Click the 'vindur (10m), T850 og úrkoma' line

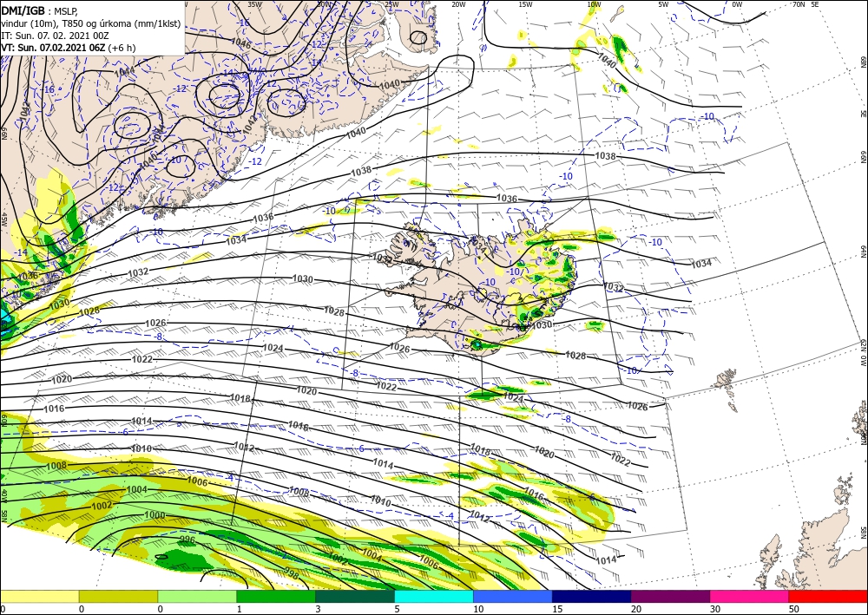[91, 23]
